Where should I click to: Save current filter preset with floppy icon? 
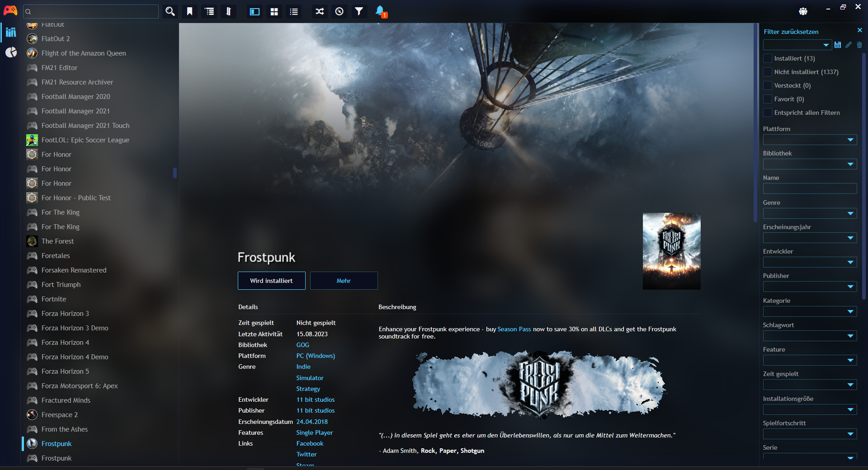click(x=838, y=45)
